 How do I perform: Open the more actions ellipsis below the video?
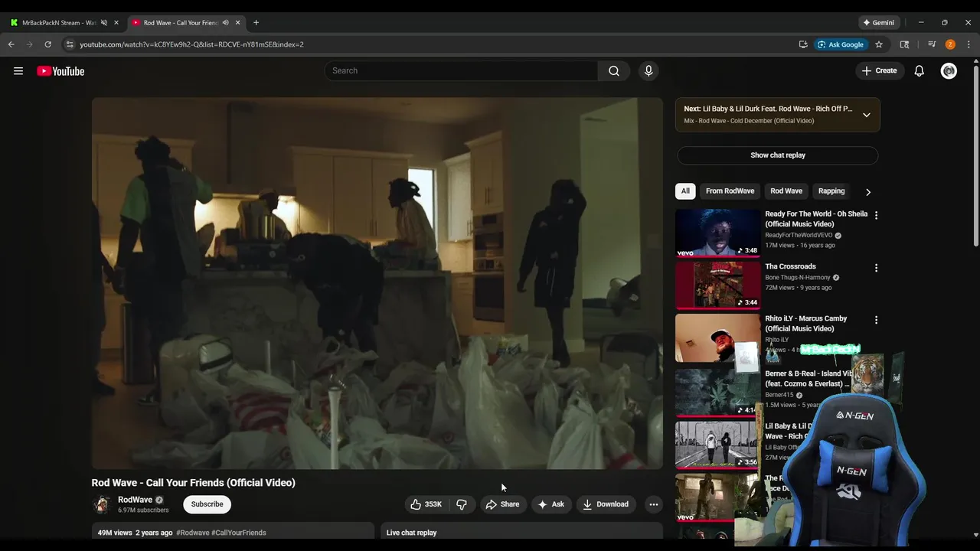click(653, 504)
